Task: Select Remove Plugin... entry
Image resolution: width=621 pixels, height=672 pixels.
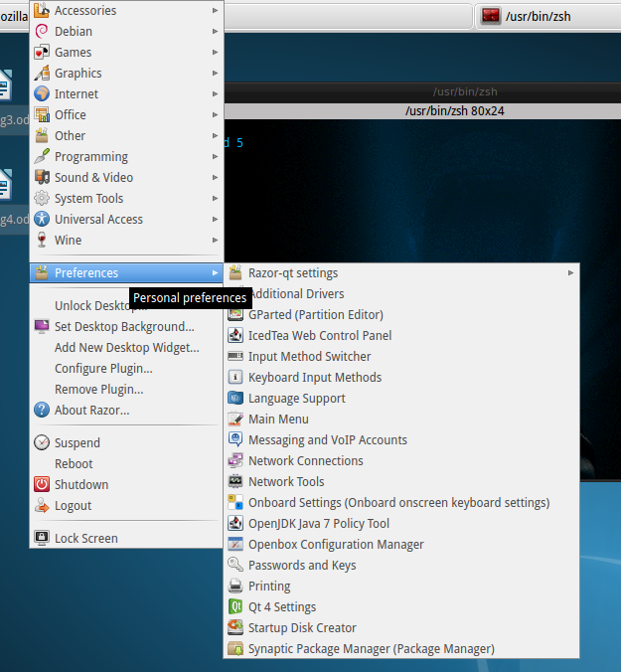Action: (x=126, y=389)
